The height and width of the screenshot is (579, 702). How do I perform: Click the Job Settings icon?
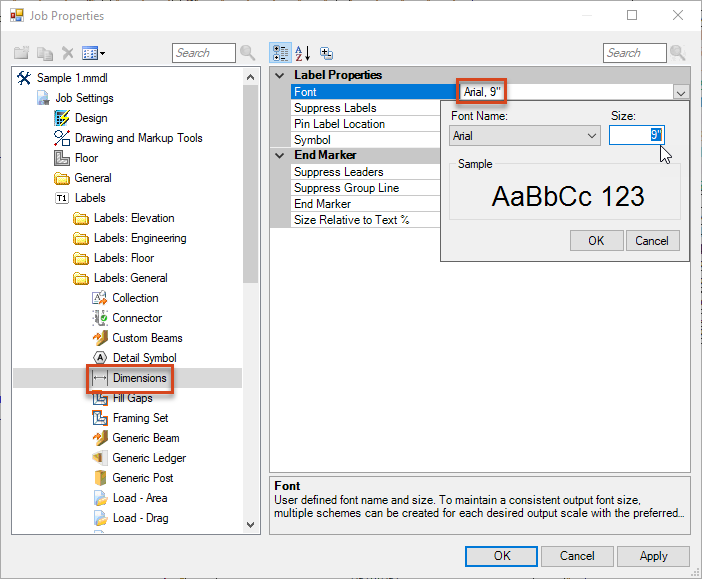point(43,98)
